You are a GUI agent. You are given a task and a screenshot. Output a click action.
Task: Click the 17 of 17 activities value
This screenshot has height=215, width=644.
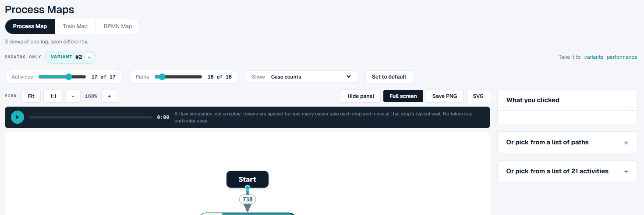(x=103, y=77)
